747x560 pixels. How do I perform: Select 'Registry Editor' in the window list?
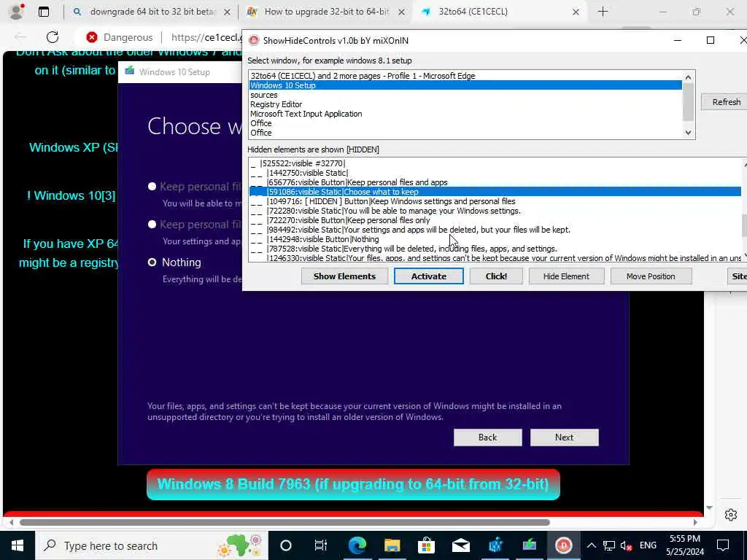pos(465,104)
